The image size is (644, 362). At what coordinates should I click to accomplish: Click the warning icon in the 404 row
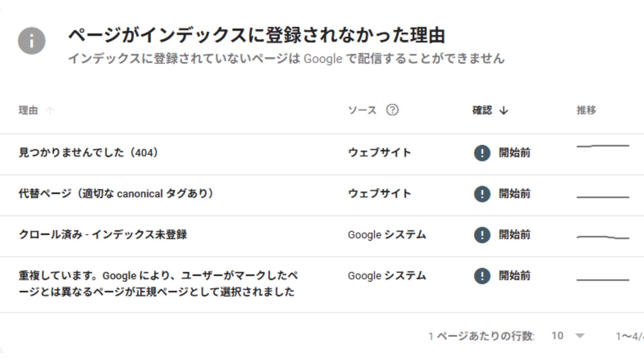coord(482,153)
